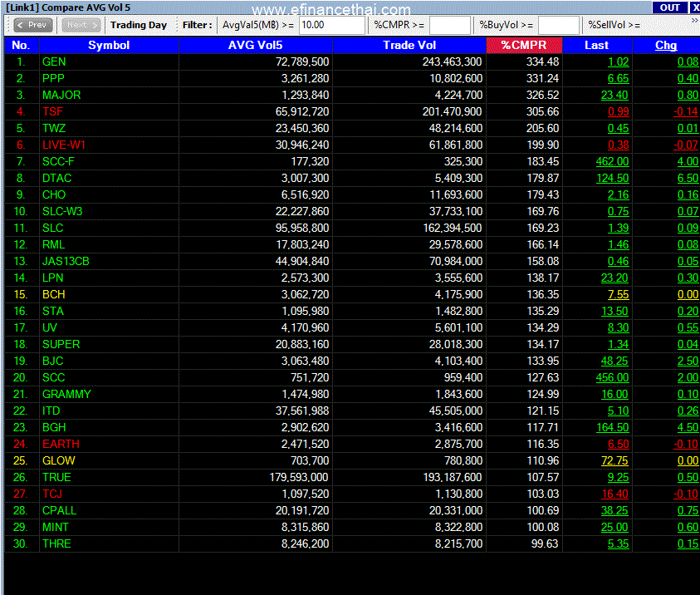Open GEN last price 1.02 link
Image resolution: width=700 pixels, height=595 pixels.
click(619, 61)
